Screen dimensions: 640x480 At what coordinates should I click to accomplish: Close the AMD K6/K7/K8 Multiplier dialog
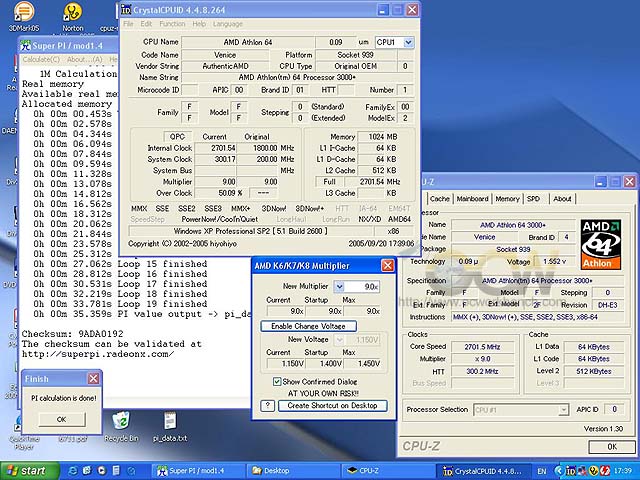coord(387,266)
